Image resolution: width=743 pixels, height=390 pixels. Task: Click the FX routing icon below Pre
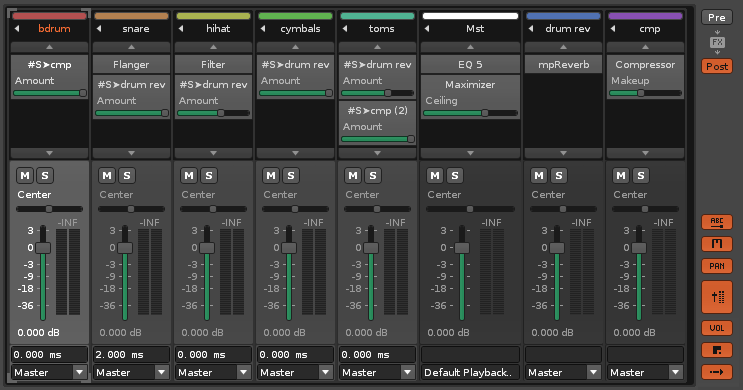[717, 42]
